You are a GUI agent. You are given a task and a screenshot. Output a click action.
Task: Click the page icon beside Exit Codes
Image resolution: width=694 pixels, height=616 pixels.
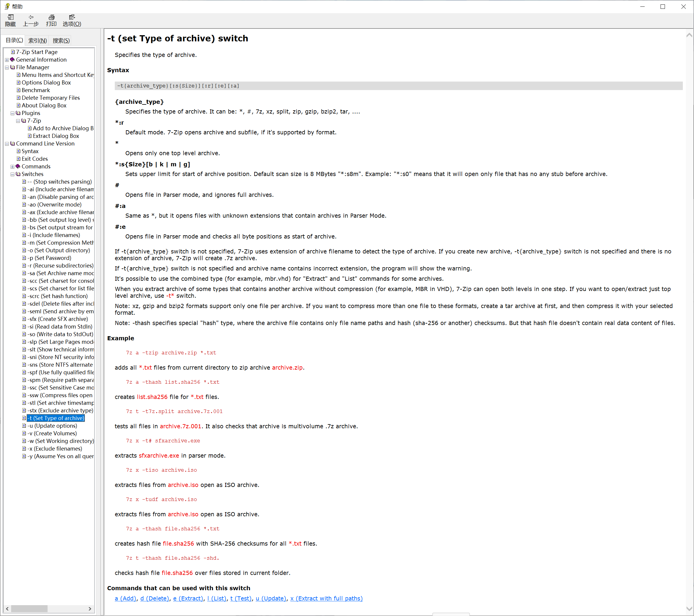click(x=19, y=159)
